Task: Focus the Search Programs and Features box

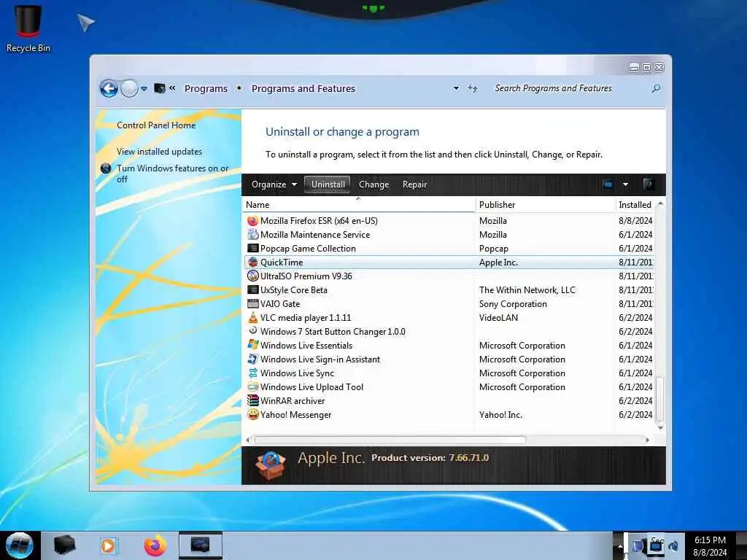Action: coord(569,88)
